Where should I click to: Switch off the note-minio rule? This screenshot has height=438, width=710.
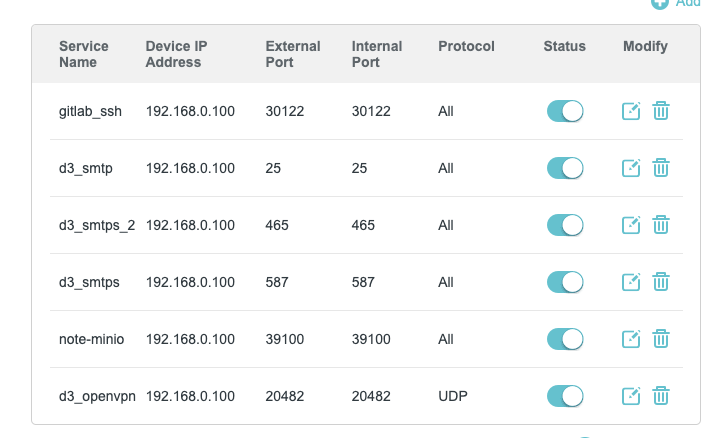[565, 339]
